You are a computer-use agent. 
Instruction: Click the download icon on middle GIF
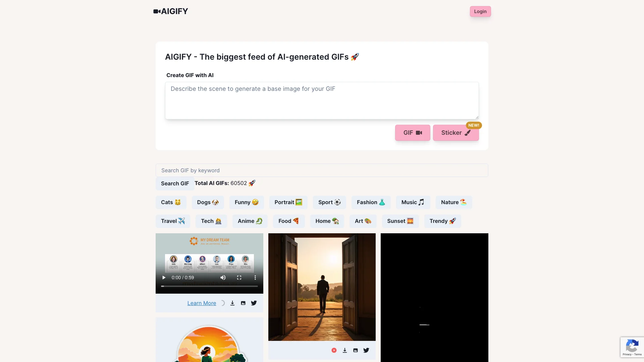[345, 350]
